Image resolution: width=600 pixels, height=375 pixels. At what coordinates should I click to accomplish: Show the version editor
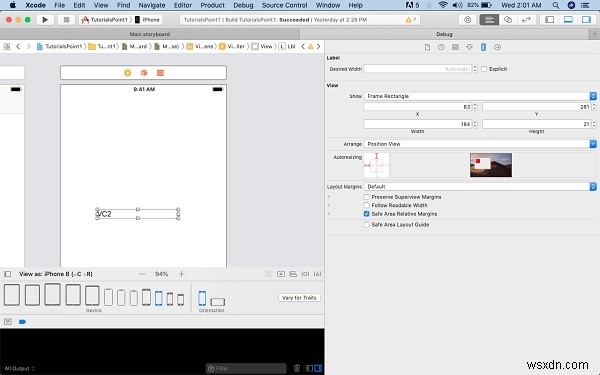[x=526, y=20]
